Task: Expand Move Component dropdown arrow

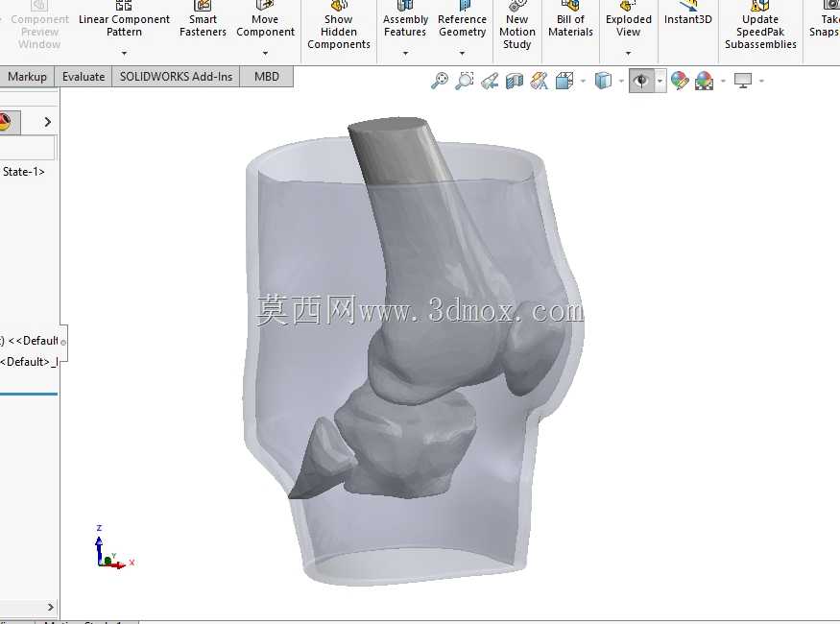Action: tap(265, 53)
